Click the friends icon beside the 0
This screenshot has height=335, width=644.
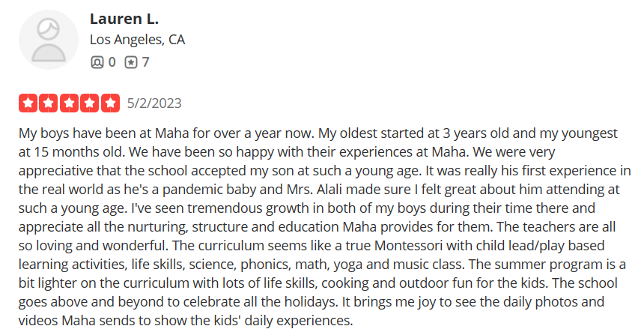point(97,62)
